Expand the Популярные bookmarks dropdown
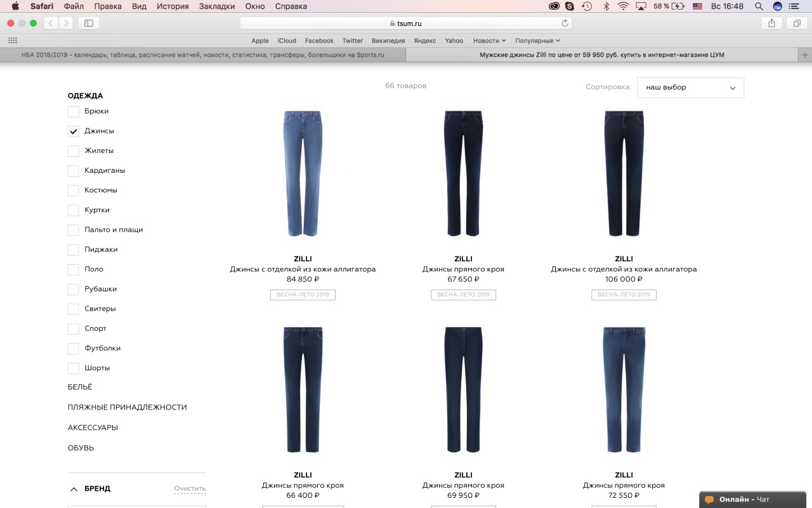Viewport: 812px width, 508px height. [x=537, y=41]
